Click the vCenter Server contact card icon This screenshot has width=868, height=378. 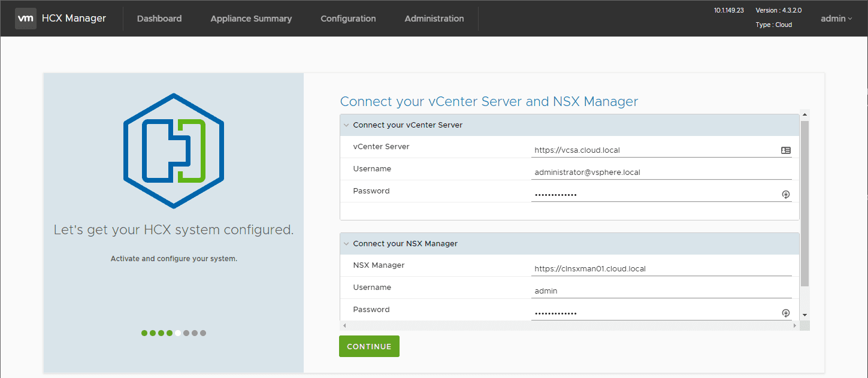(786, 150)
